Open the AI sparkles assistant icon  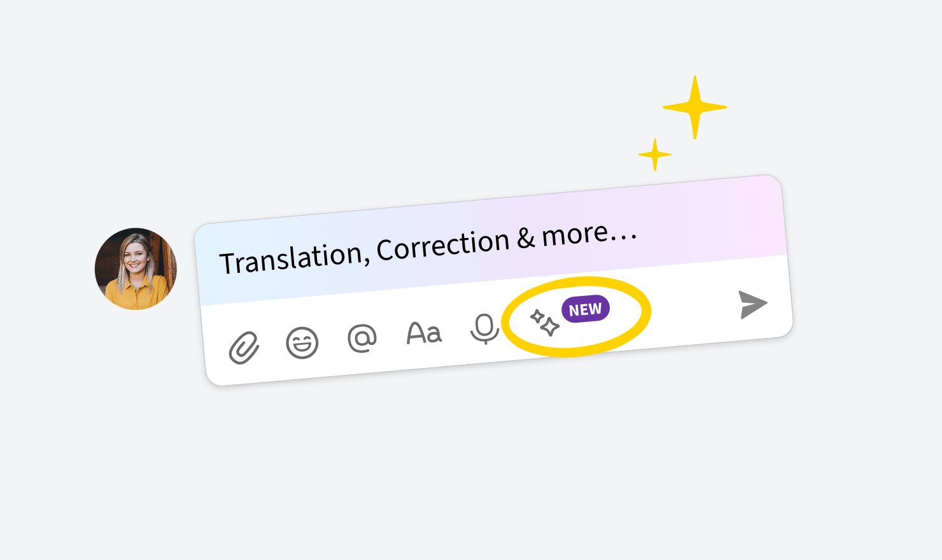point(545,323)
